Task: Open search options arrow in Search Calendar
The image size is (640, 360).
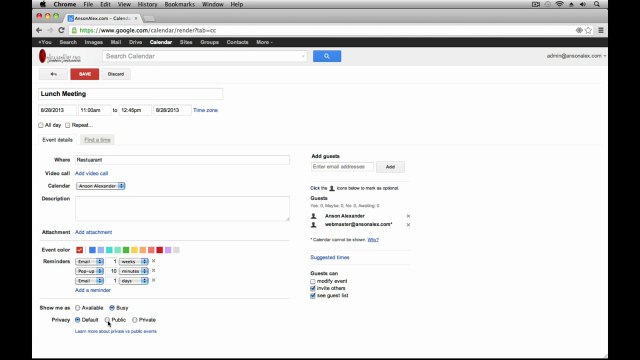Action: point(303,56)
